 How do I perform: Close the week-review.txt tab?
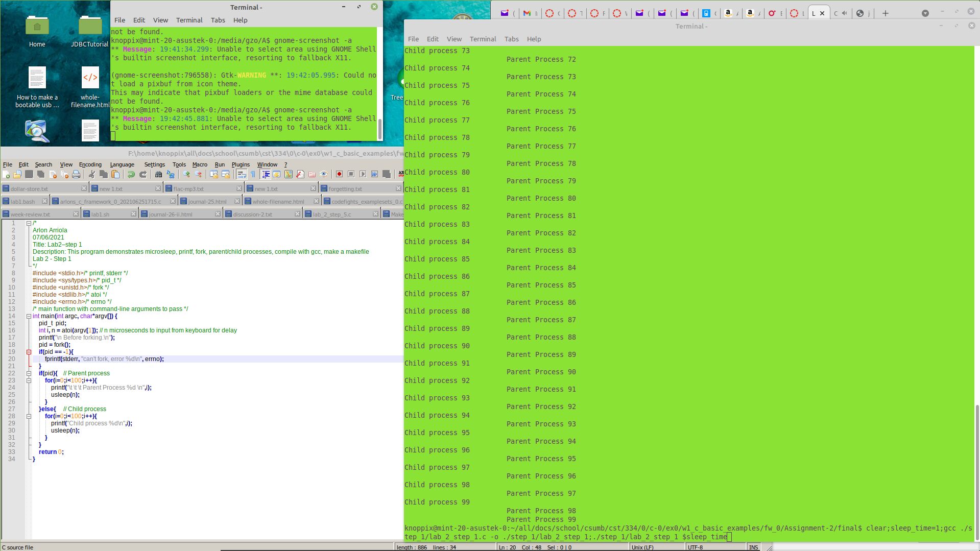pyautogui.click(x=76, y=214)
